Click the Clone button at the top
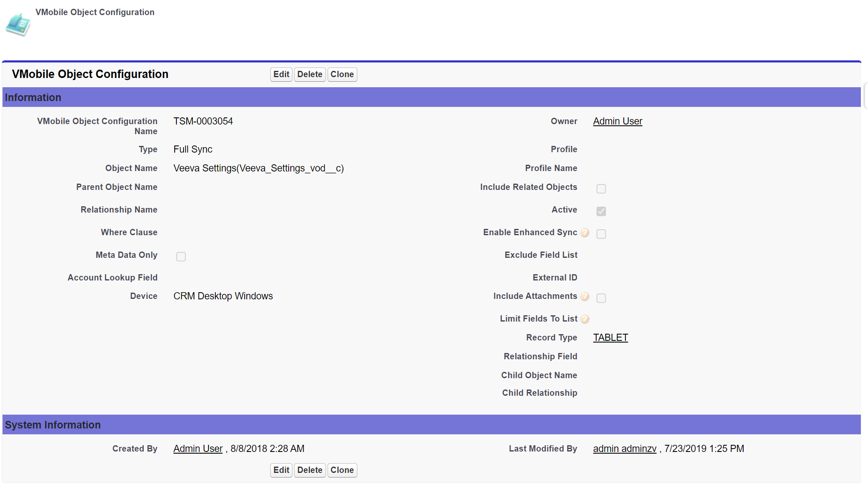The height and width of the screenshot is (488, 868). 342,74
